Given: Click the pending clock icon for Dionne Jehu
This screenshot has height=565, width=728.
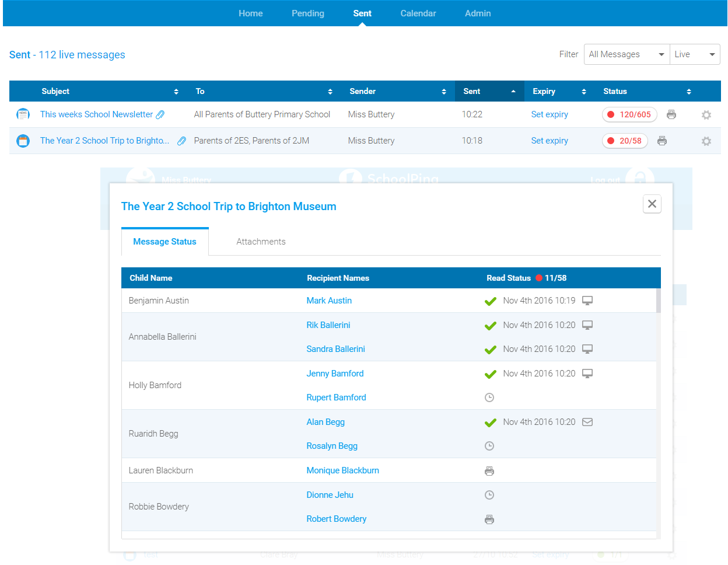Looking at the screenshot, I should pos(489,495).
